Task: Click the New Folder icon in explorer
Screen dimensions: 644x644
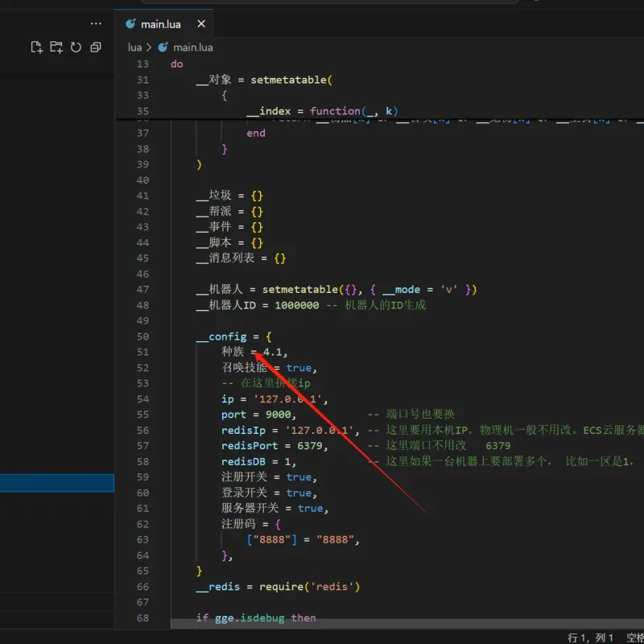Action: 56,47
